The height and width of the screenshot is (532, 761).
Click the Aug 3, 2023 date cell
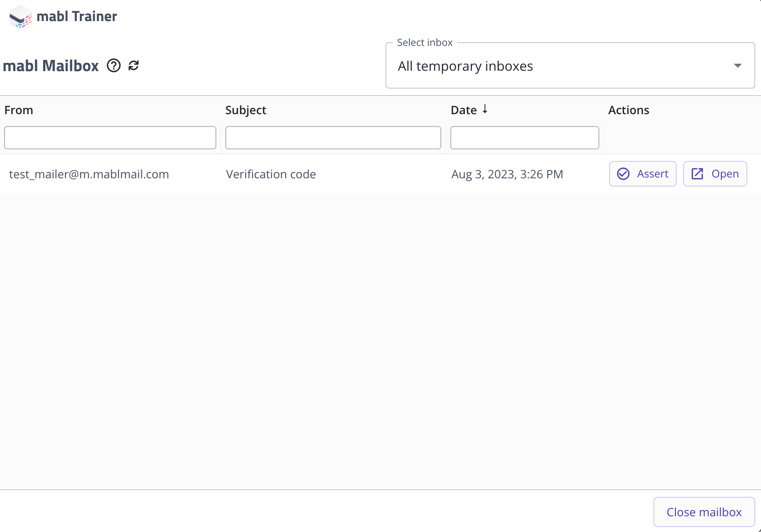507,174
